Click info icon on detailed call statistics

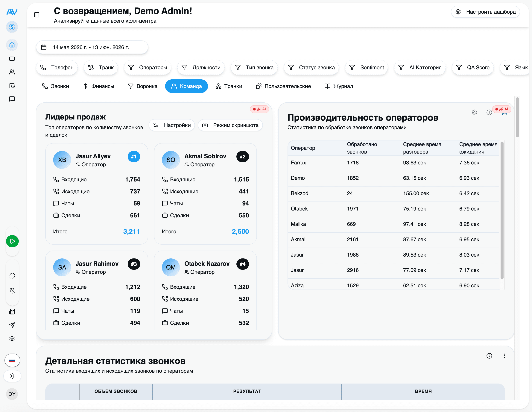pyautogui.click(x=489, y=356)
